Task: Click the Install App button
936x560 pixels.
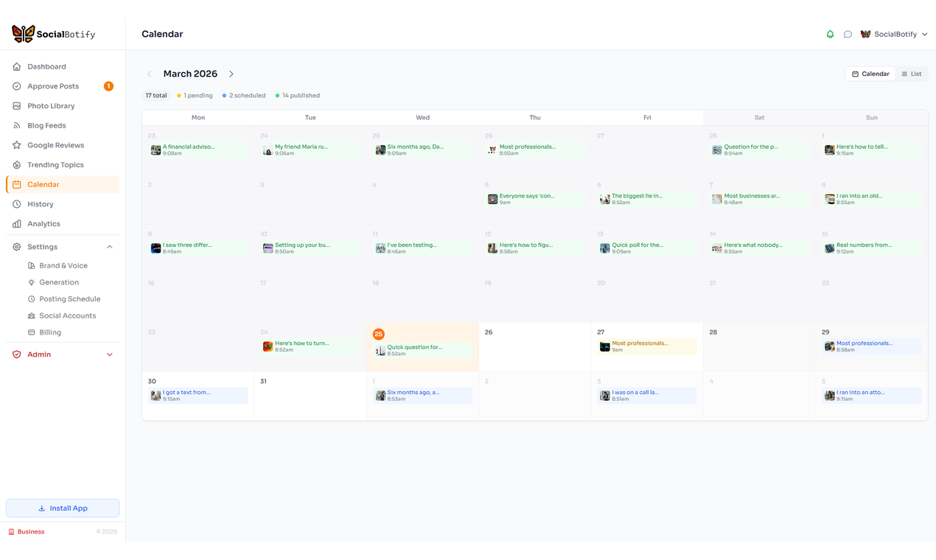Action: point(62,508)
